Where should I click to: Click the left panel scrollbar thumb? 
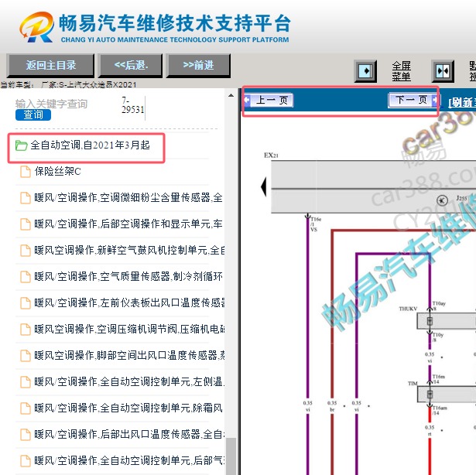click(x=231, y=456)
